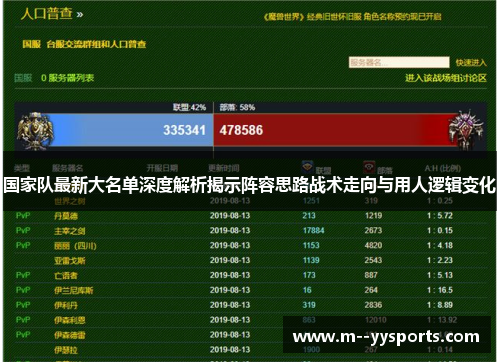Click the small Alliance icon in the 联盟 column header
This screenshot has height=362, width=500.
tap(307, 167)
